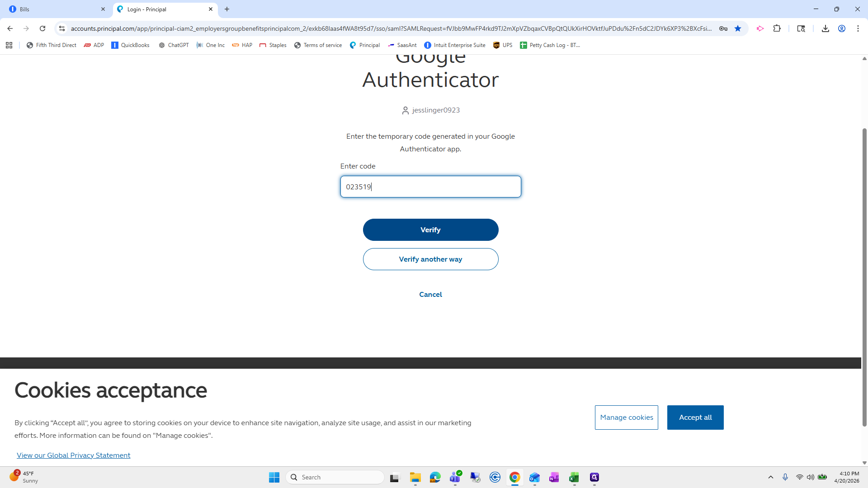Click the Enter code input field
Screen dimensions: 868x488
coord(430,187)
